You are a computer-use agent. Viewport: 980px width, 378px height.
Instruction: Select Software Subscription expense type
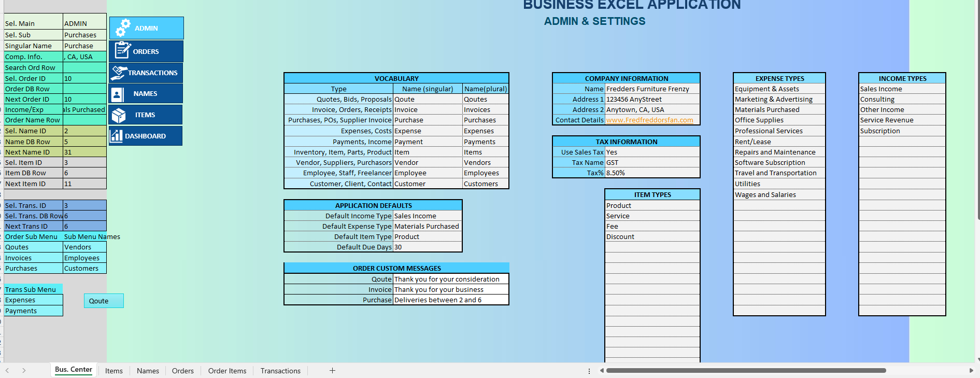click(779, 162)
